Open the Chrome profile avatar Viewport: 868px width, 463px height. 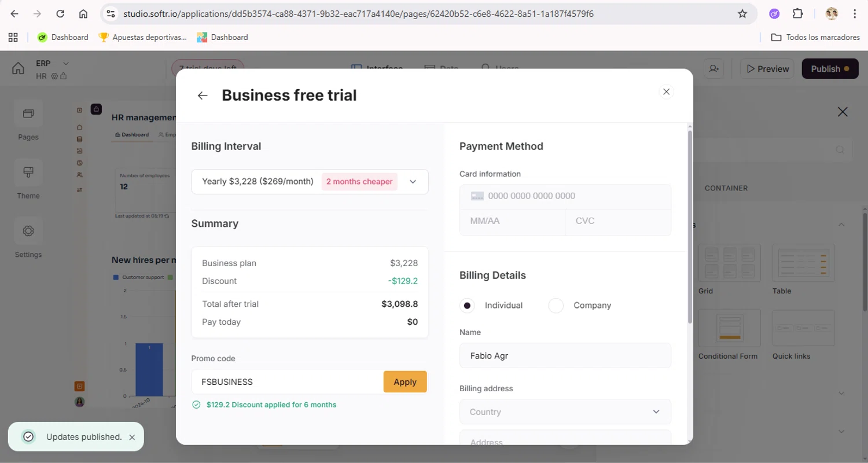pyautogui.click(x=832, y=14)
